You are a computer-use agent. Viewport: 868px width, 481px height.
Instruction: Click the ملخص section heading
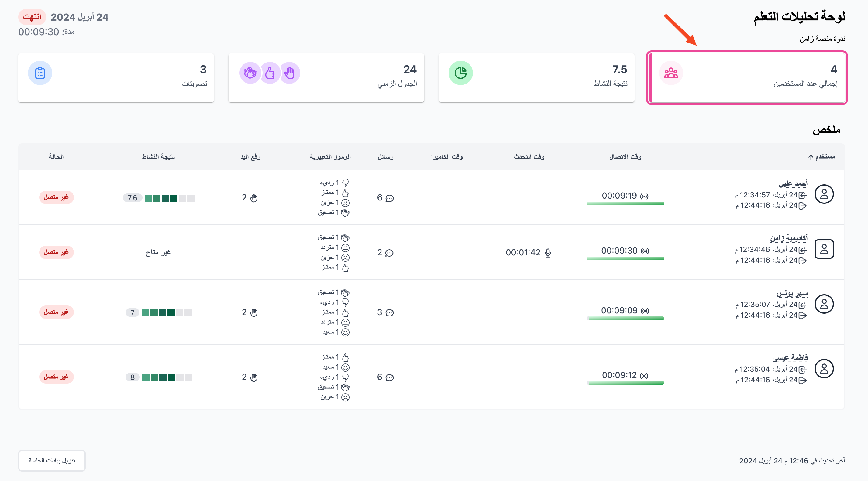coord(827,130)
